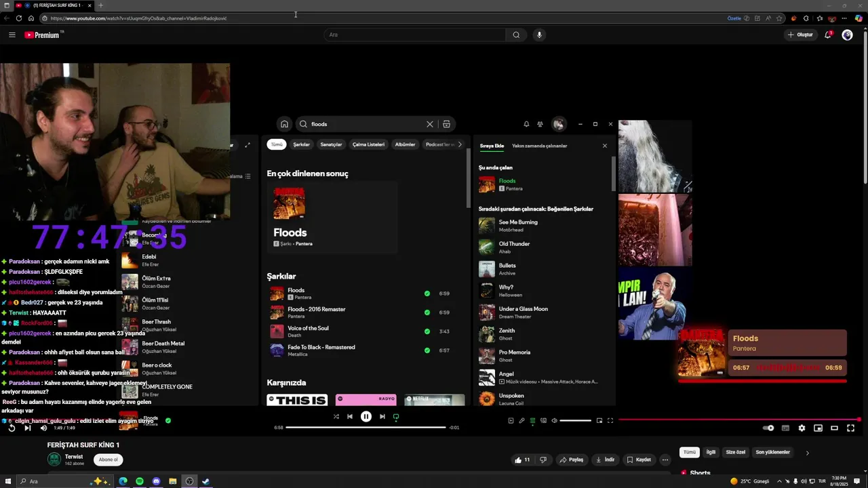Close the Spotify queue panel
This screenshot has height=488, width=868.
tap(605, 146)
